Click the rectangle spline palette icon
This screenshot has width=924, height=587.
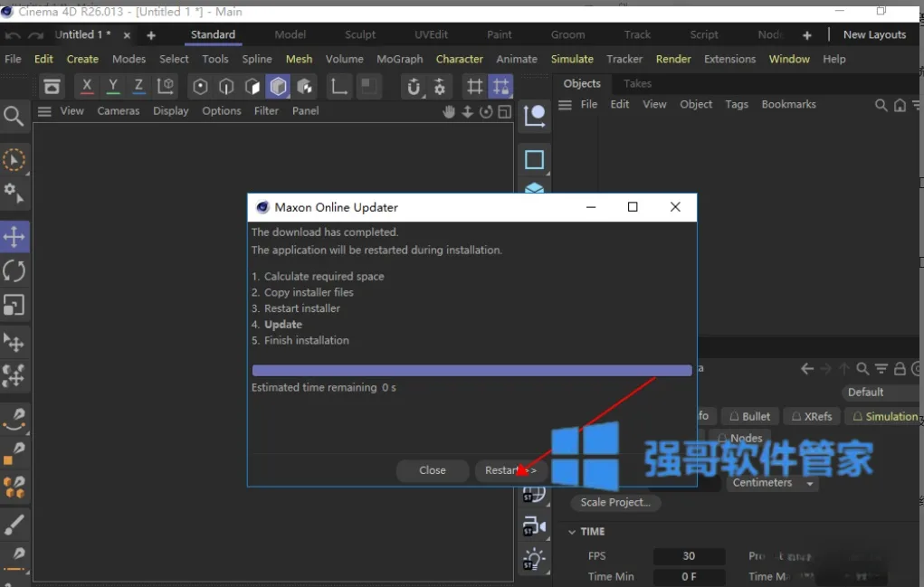535,159
